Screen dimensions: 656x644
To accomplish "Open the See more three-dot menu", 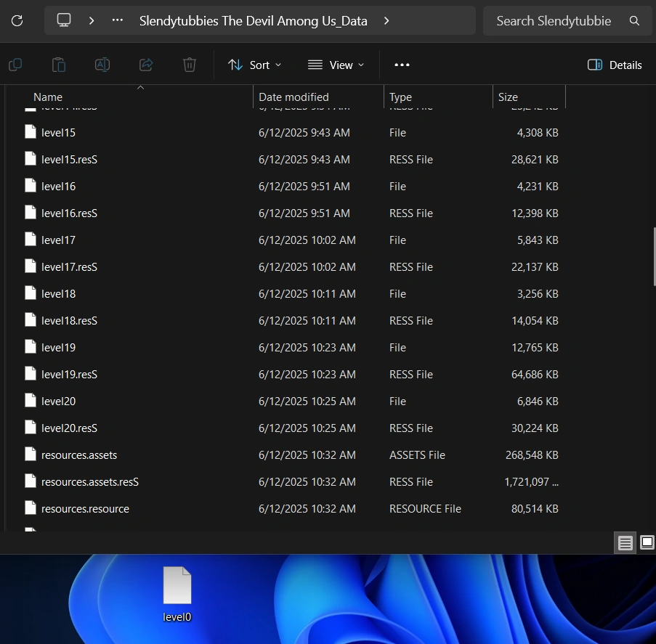I will pos(402,65).
